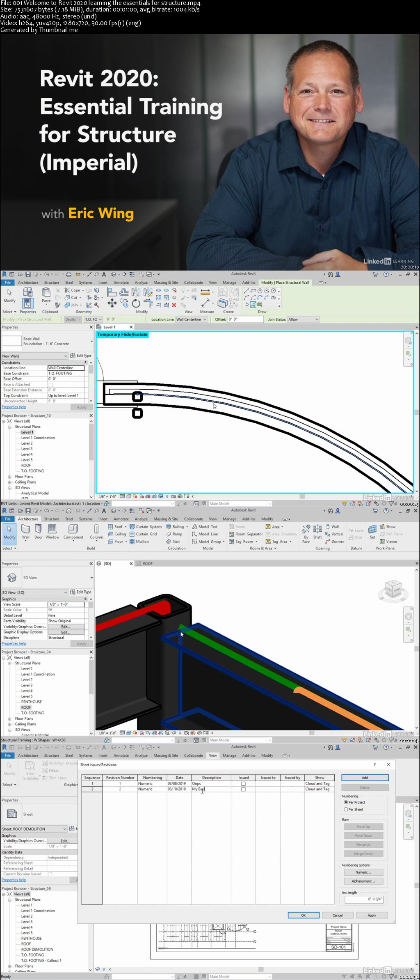Viewport: 420px width, 980px height.
Task: Click the My Bad description cell
Action: click(211, 789)
